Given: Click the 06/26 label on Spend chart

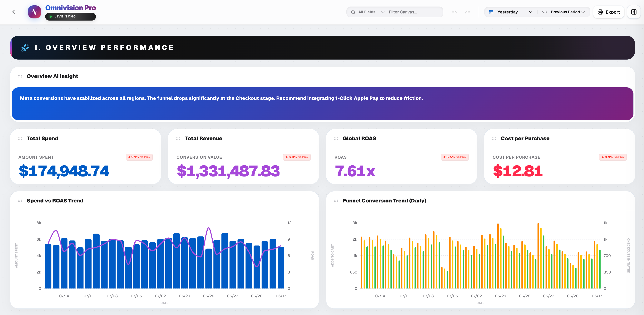Looking at the screenshot, I should point(209,296).
